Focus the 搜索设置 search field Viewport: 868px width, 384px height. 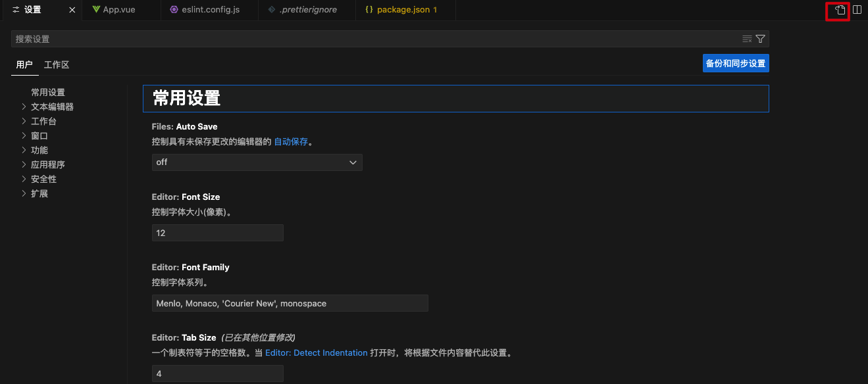(x=390, y=39)
